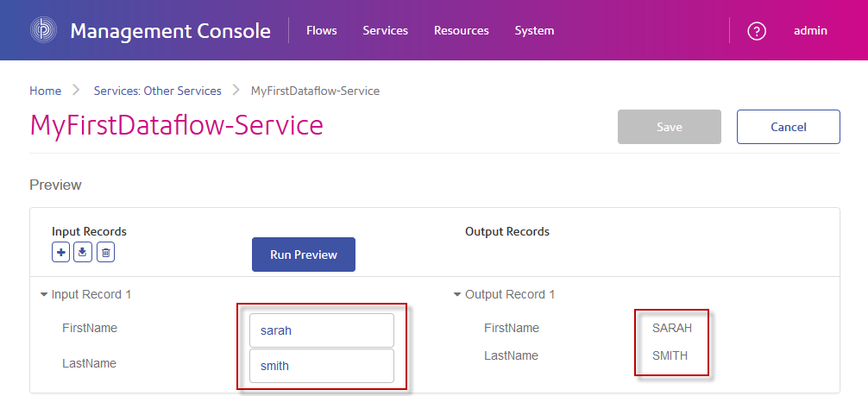868x396 pixels.
Task: Open the Flows menu
Action: (322, 31)
